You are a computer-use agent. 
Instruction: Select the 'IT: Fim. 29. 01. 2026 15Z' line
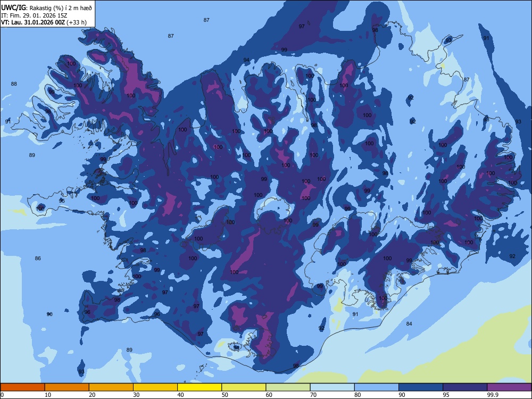tap(34, 15)
